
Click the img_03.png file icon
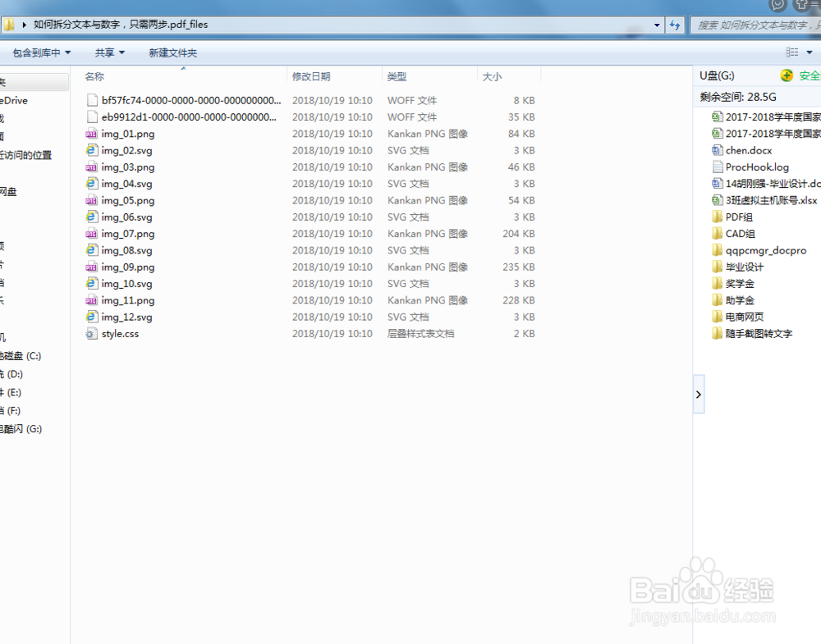tap(92, 167)
